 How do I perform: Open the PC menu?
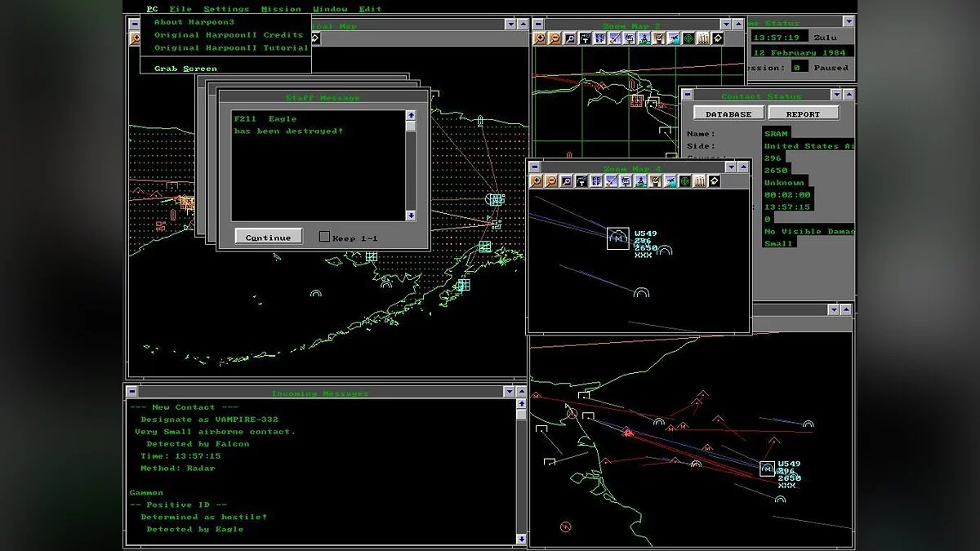click(153, 9)
